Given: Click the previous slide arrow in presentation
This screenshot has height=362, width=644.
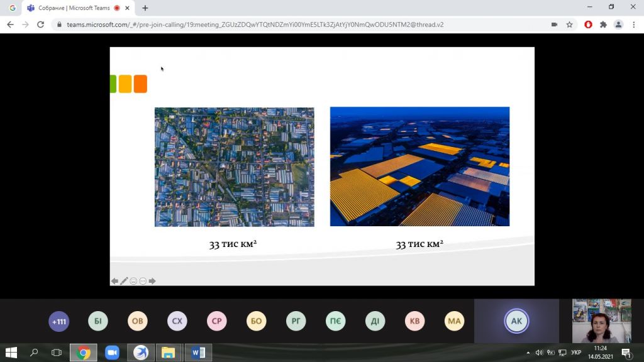Looking at the screenshot, I should coord(114,281).
